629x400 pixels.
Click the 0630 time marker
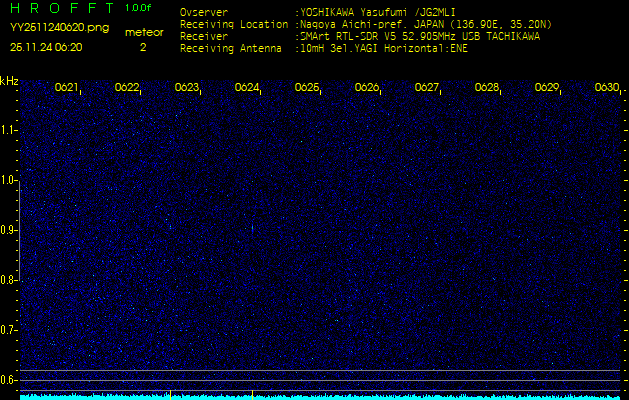[x=607, y=87]
